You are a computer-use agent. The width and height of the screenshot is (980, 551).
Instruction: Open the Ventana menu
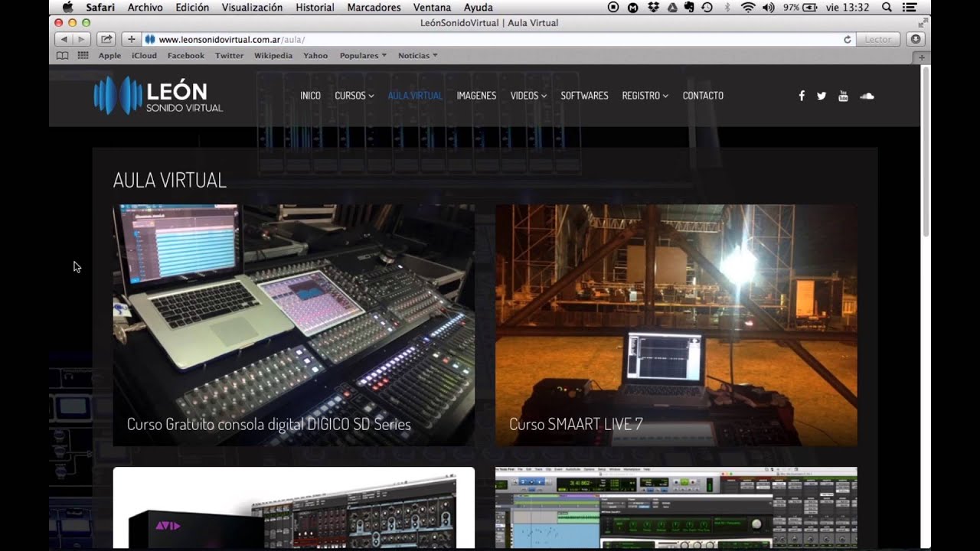(432, 8)
